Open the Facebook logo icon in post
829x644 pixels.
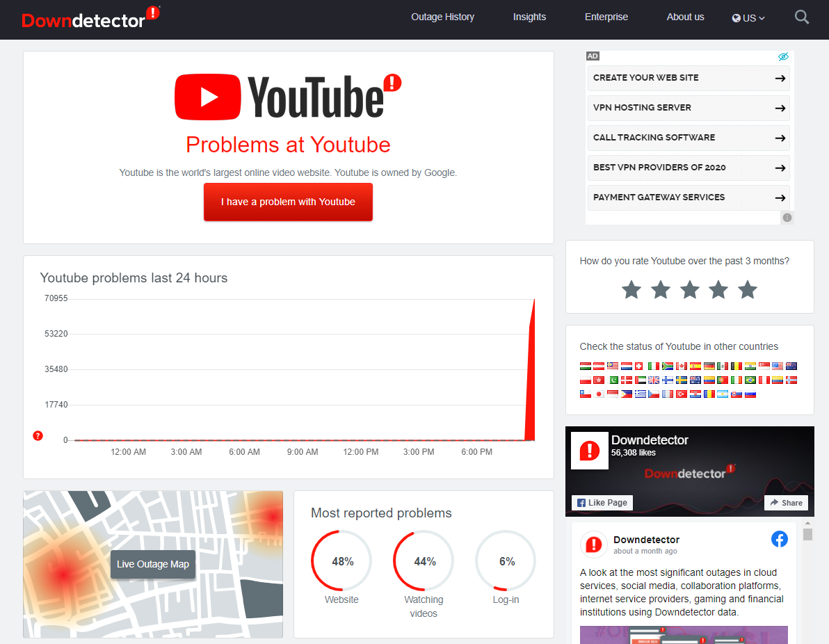pos(780,539)
